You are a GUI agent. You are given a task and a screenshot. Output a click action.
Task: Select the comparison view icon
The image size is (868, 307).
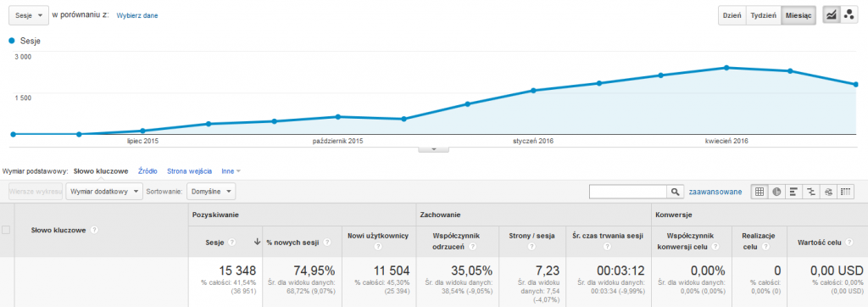pos(811,192)
